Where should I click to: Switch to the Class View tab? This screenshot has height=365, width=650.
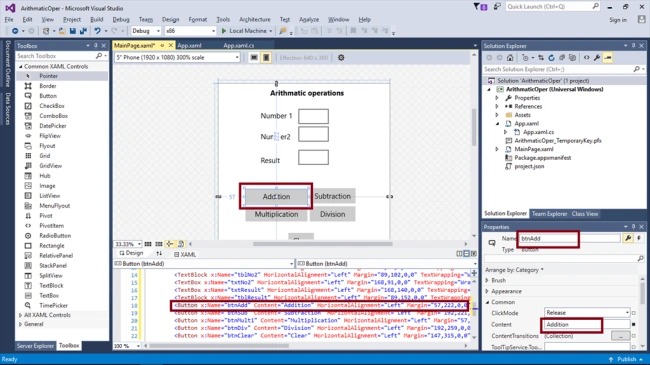coord(585,214)
